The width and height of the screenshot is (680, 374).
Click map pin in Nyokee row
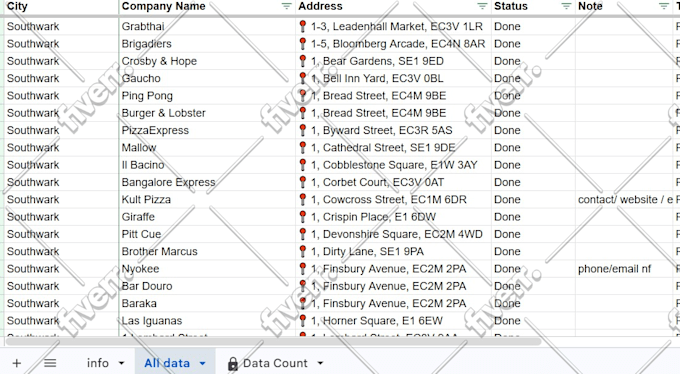pos(303,269)
